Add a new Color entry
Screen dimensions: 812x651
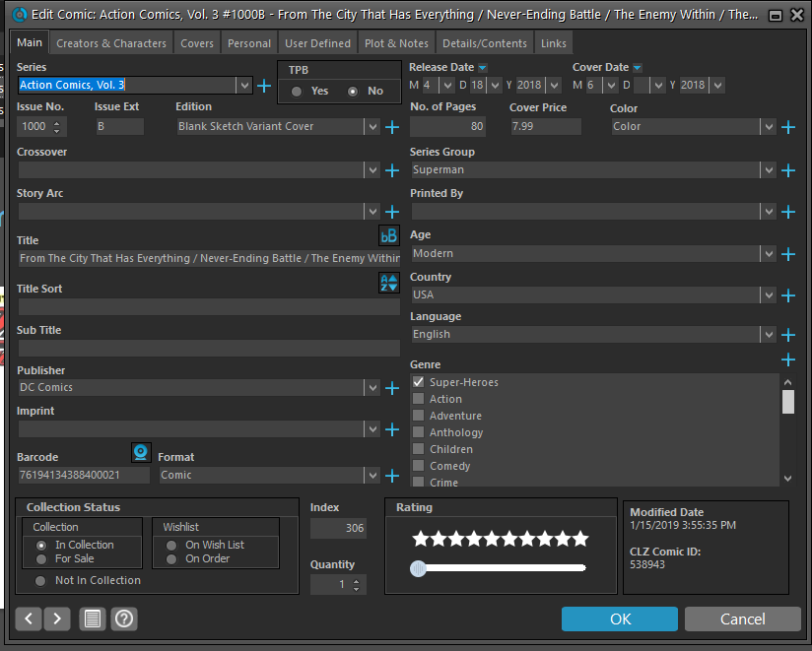tap(788, 127)
